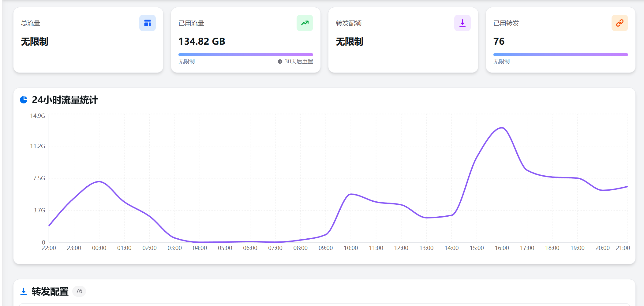The image size is (644, 306).
Task: Click the 无限制 value in 转发配额 card
Action: point(349,42)
